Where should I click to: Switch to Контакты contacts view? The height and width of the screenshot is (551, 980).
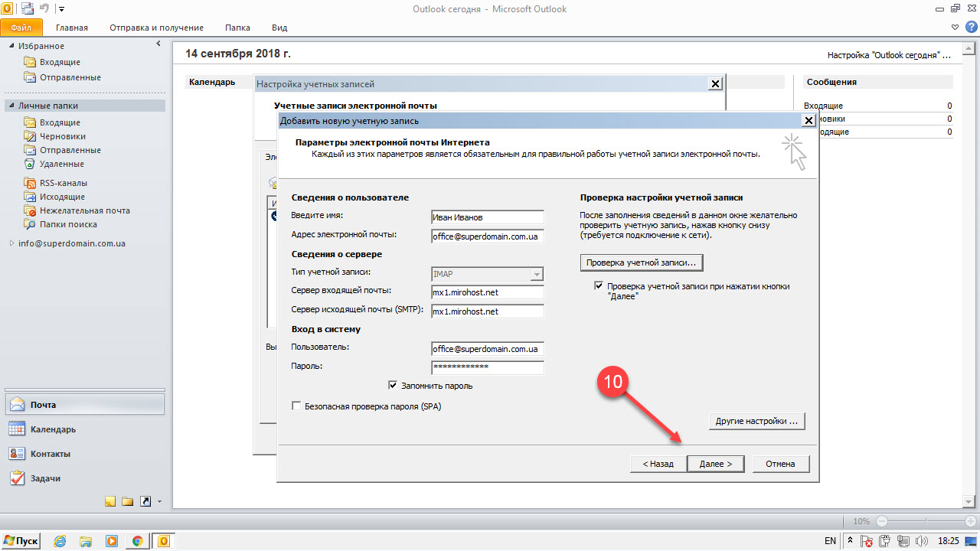tap(84, 454)
